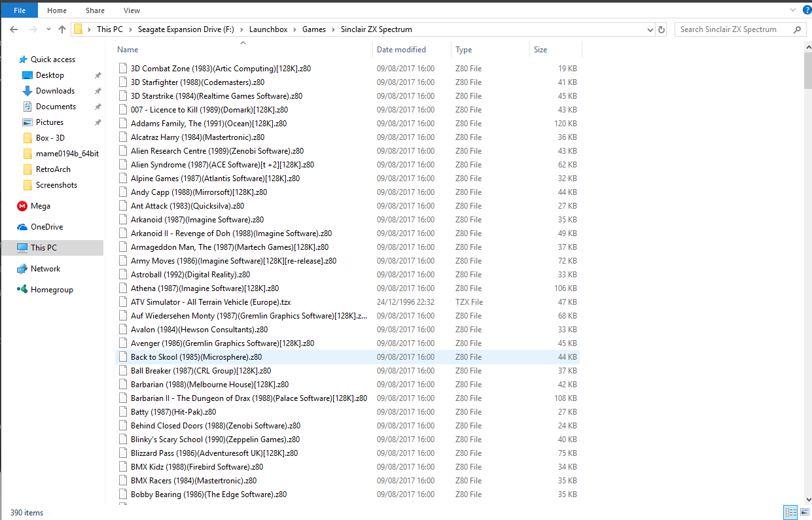
Task: Click the file icon for ATV Simulator
Action: pyautogui.click(x=123, y=302)
